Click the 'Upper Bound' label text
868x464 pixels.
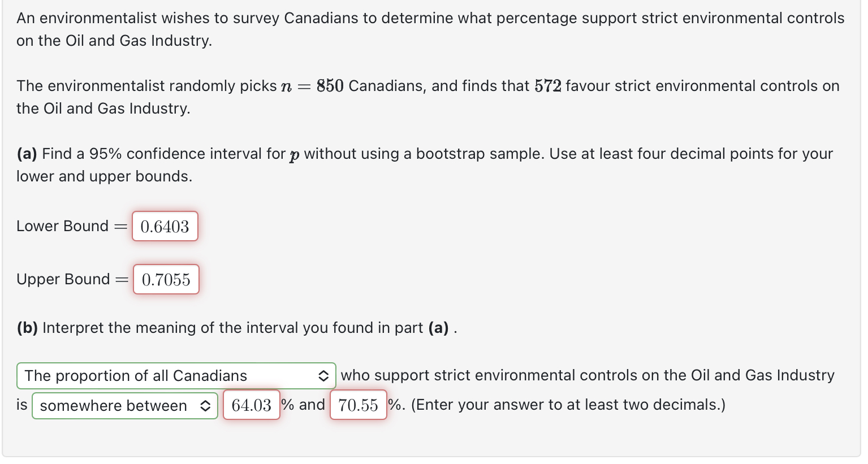point(63,279)
